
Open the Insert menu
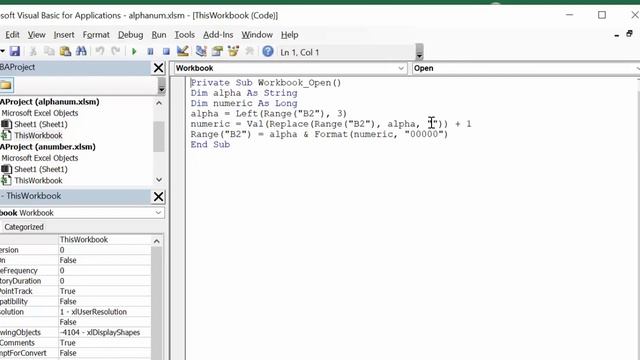tap(64, 35)
